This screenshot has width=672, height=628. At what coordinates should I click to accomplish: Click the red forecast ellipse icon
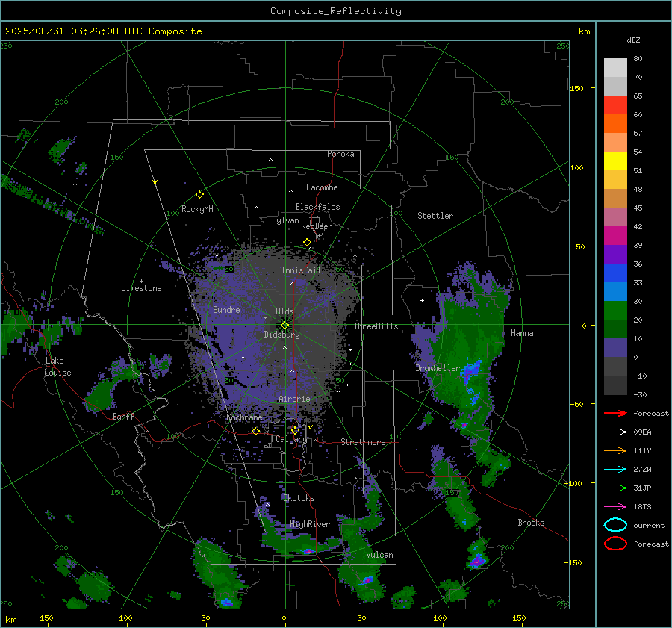click(615, 544)
